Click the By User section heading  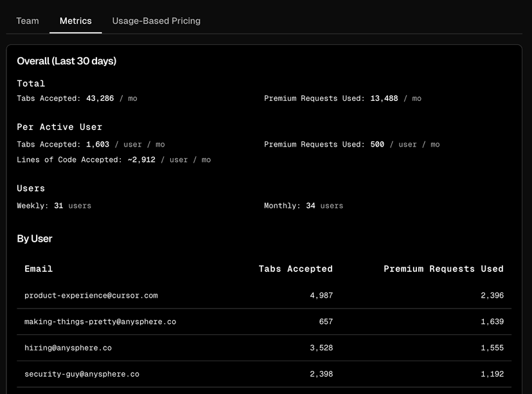click(35, 238)
